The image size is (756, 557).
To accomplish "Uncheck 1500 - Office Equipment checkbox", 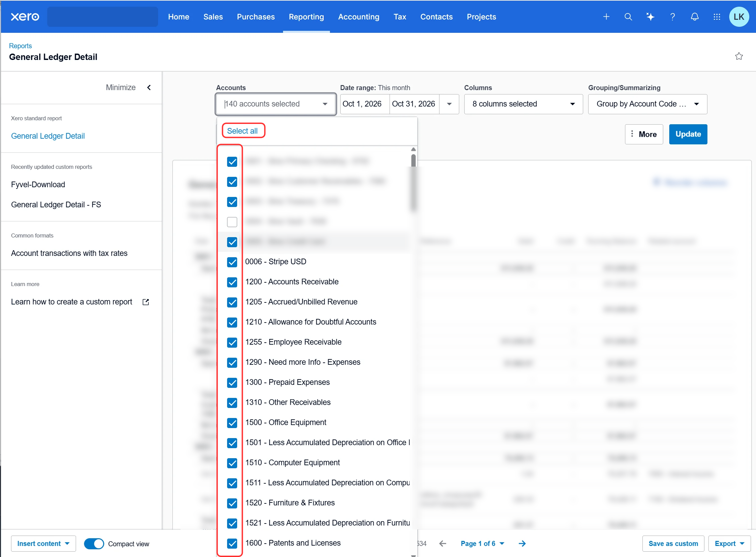I will coord(232,423).
